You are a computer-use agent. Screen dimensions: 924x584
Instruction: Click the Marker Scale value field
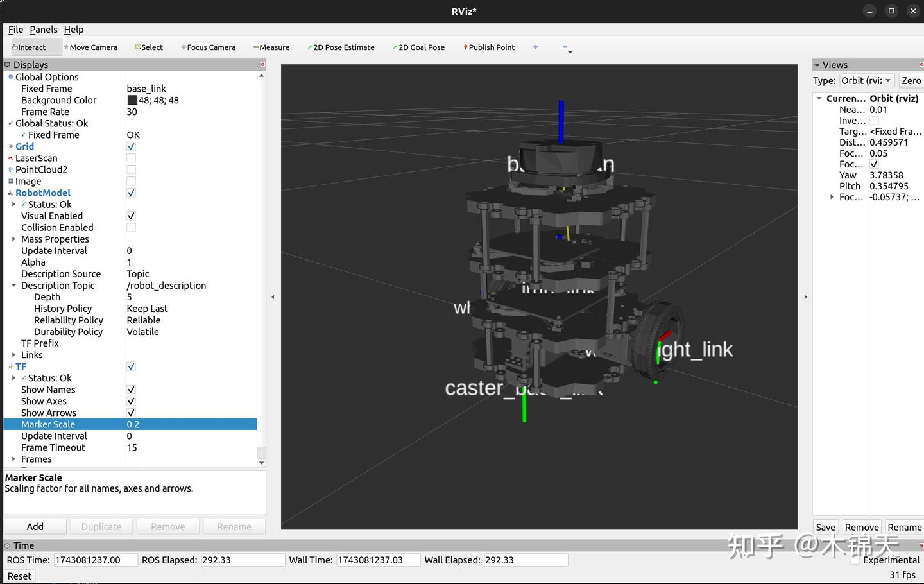point(191,424)
